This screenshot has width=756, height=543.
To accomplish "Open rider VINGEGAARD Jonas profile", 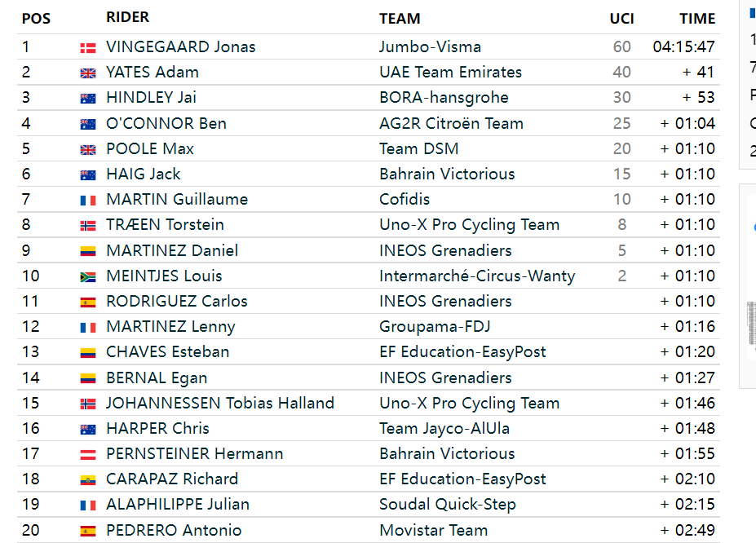I will (181, 46).
